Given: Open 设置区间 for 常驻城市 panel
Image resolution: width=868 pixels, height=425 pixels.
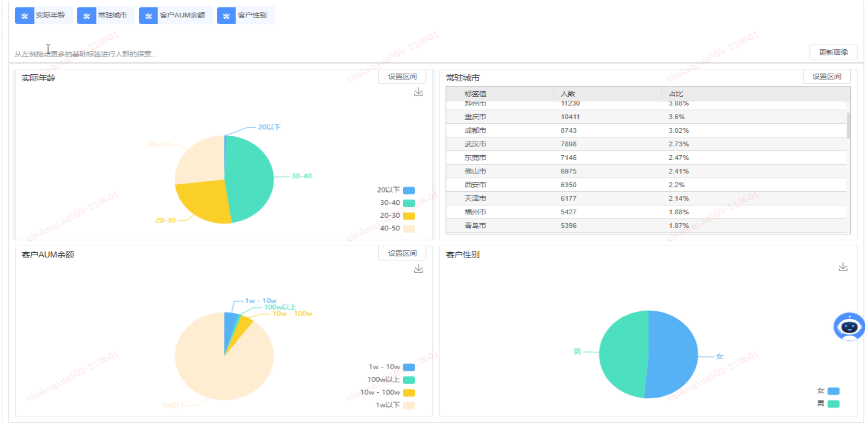Looking at the screenshot, I should click(827, 77).
